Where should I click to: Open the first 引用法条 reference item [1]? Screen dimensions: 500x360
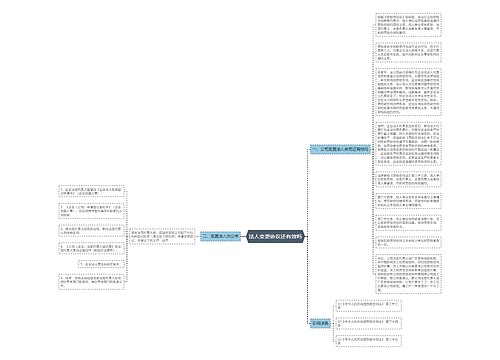tap(369, 306)
